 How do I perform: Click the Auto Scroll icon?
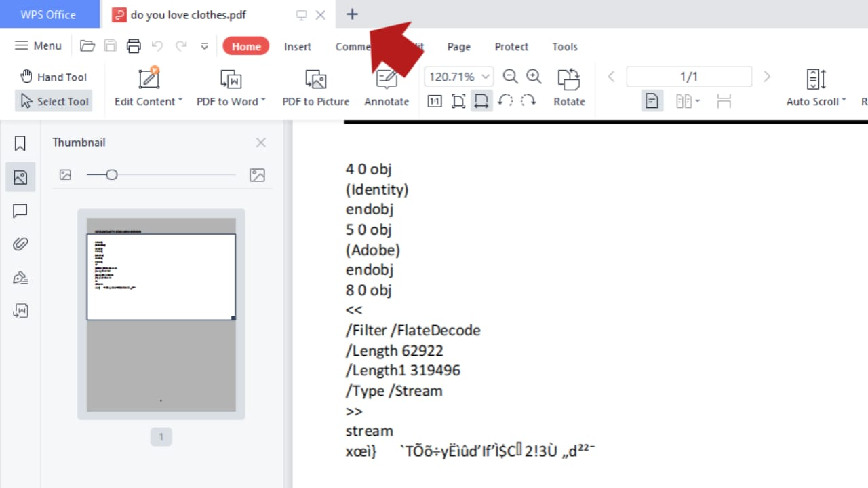[x=816, y=79]
